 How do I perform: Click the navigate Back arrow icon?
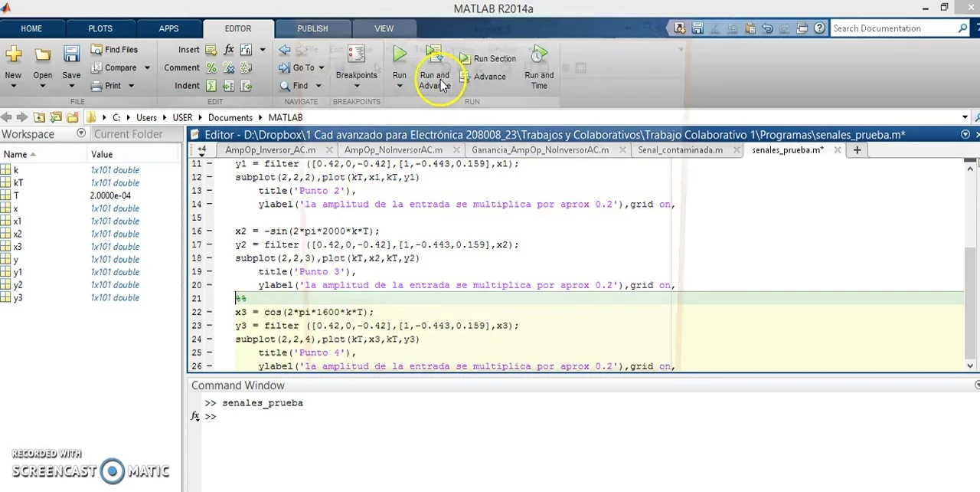tap(285, 50)
